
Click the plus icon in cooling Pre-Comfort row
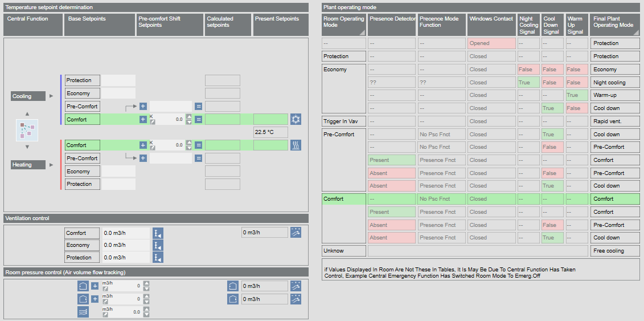click(x=143, y=107)
